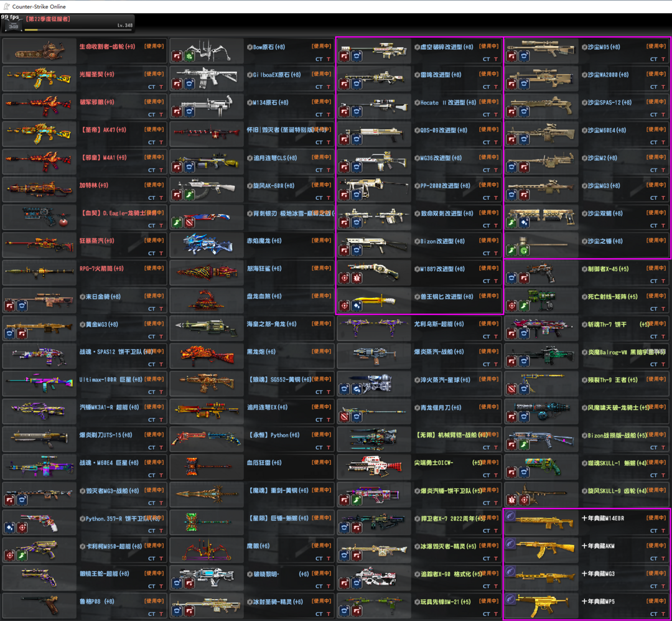Viewport: 672px width, 621px height.
Task: Select the 光耀圣契 rifle thumbnail
Action: point(39,79)
